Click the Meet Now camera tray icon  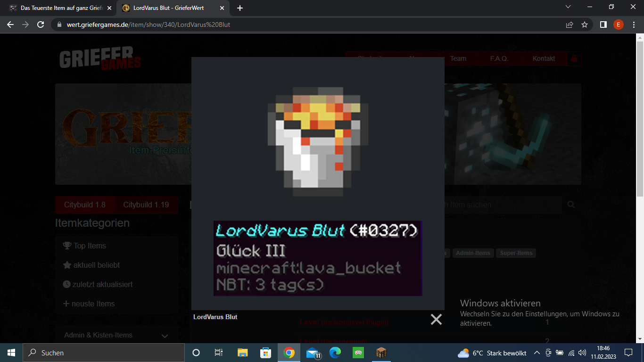[548, 353]
